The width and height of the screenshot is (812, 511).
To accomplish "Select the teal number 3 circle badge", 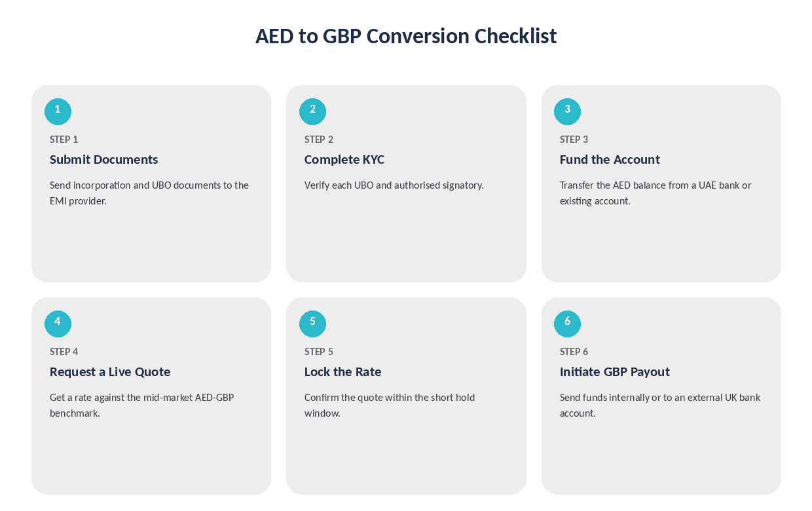I will coord(567,111).
